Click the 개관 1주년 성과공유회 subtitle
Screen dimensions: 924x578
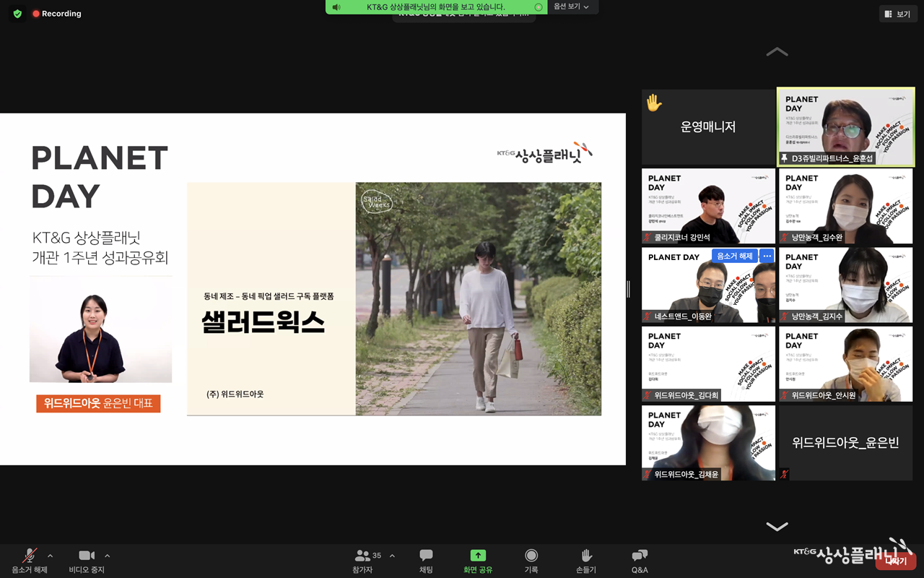pos(100,257)
